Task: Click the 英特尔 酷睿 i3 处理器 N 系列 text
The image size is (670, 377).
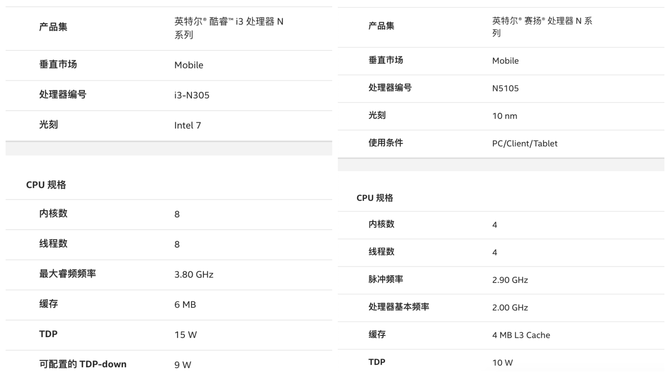Action: (x=229, y=28)
